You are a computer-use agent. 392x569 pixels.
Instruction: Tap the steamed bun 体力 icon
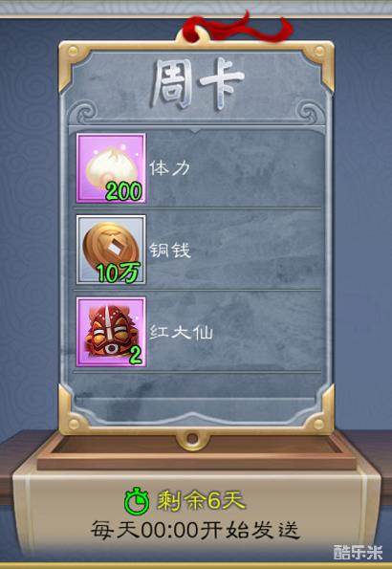pos(111,168)
